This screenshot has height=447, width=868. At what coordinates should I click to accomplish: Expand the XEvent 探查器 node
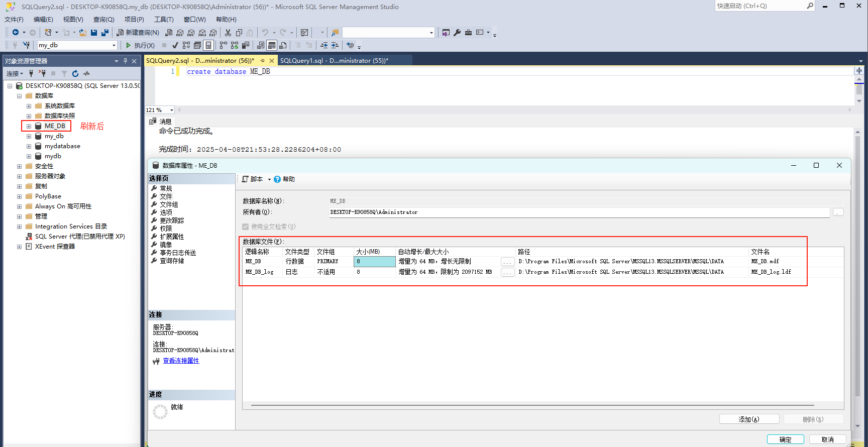19,247
